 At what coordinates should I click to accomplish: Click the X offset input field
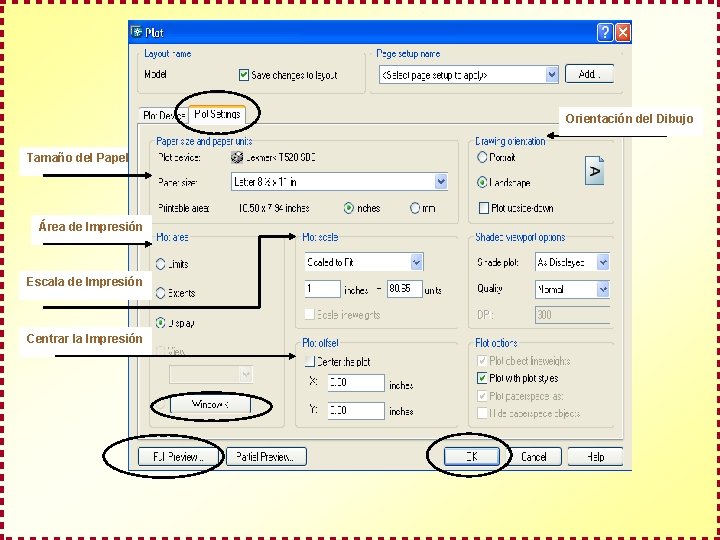click(356, 382)
